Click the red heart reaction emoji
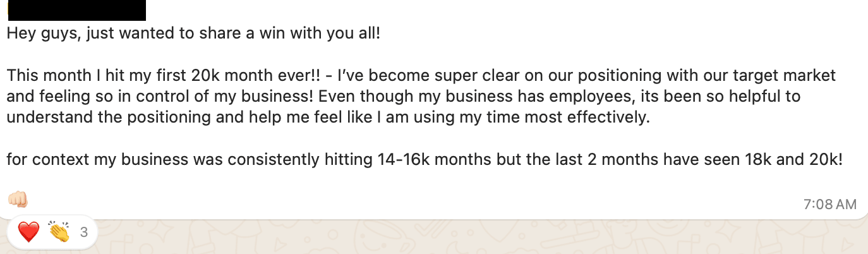Image resolution: width=868 pixels, height=254 pixels. tap(28, 233)
